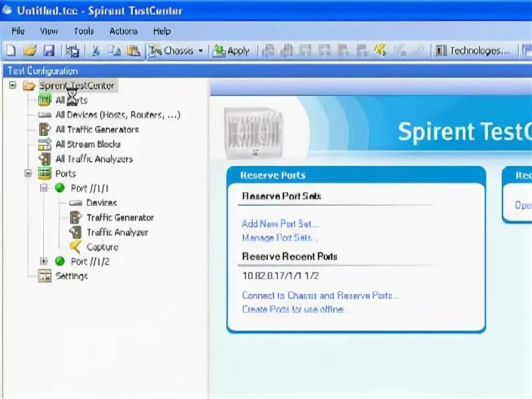Click the Reserve Port Sets heading
The height and width of the screenshot is (399, 532).
click(282, 196)
